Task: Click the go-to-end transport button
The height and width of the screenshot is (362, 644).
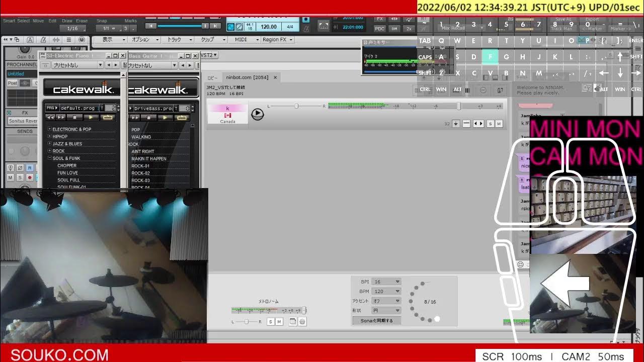Action: tap(215, 26)
